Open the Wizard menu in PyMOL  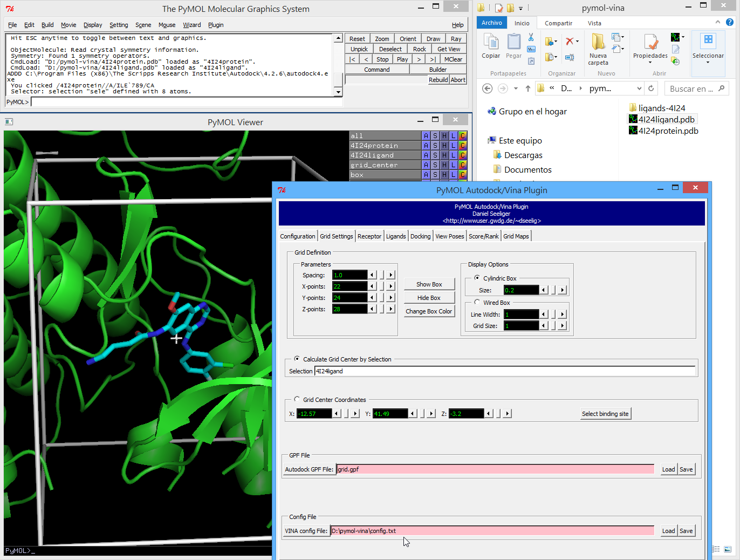(x=191, y=25)
